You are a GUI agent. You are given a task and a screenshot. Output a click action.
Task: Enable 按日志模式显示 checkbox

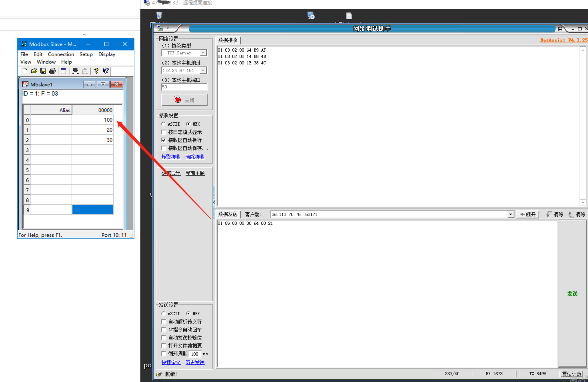[164, 132]
